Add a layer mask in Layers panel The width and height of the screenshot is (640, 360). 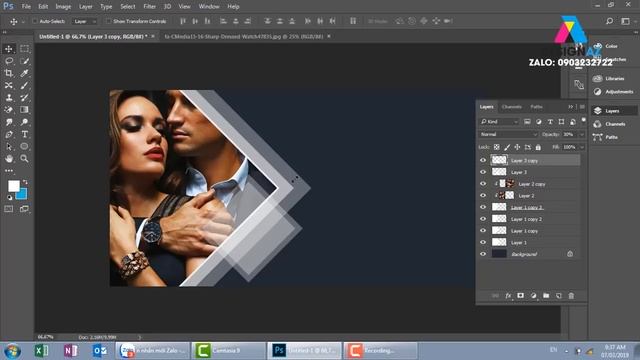(520, 296)
